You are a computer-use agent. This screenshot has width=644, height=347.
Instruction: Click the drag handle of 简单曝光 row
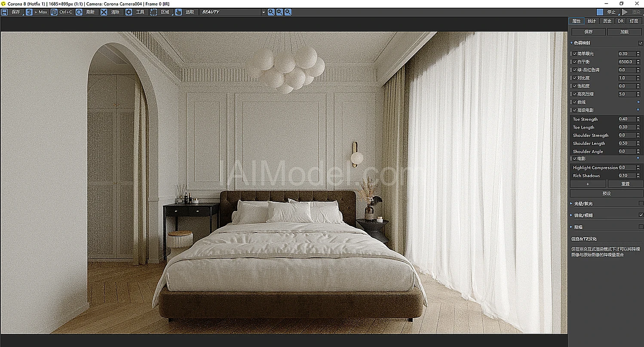(x=571, y=54)
